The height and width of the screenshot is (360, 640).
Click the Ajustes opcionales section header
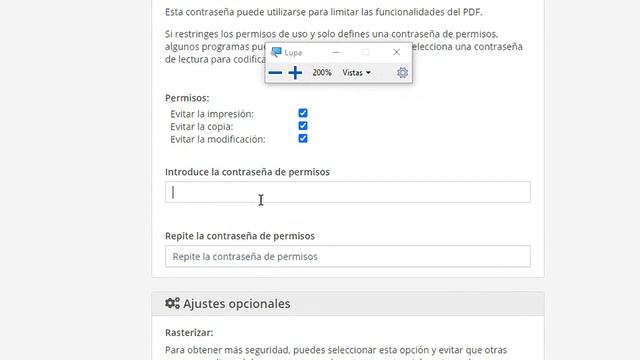pyautogui.click(x=348, y=304)
